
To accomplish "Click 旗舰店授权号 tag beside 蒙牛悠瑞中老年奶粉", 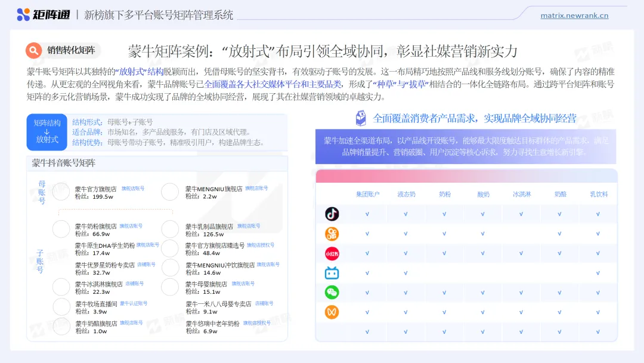I will (x=256, y=323).
